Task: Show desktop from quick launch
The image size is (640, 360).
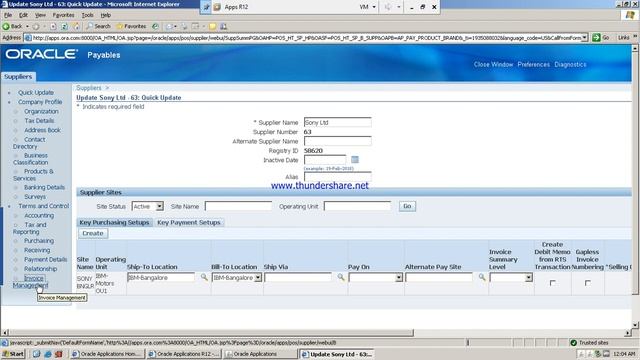Action: pyautogui.click(x=36, y=354)
